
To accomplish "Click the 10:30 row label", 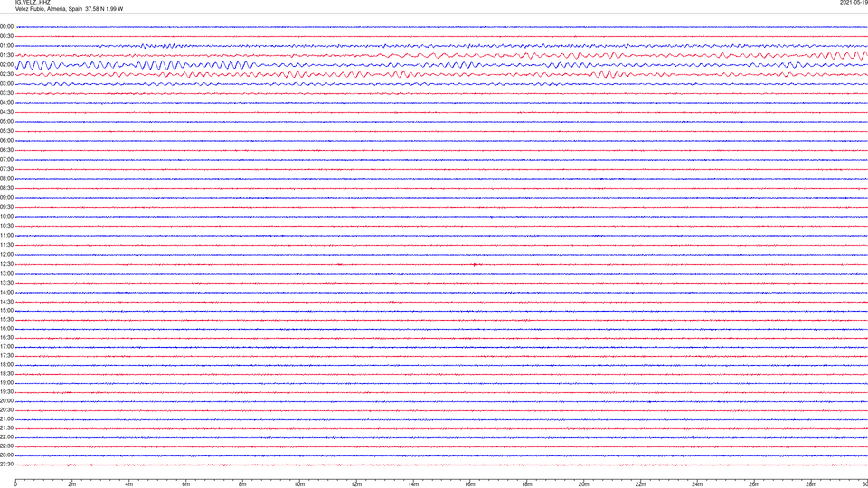I will [6, 226].
